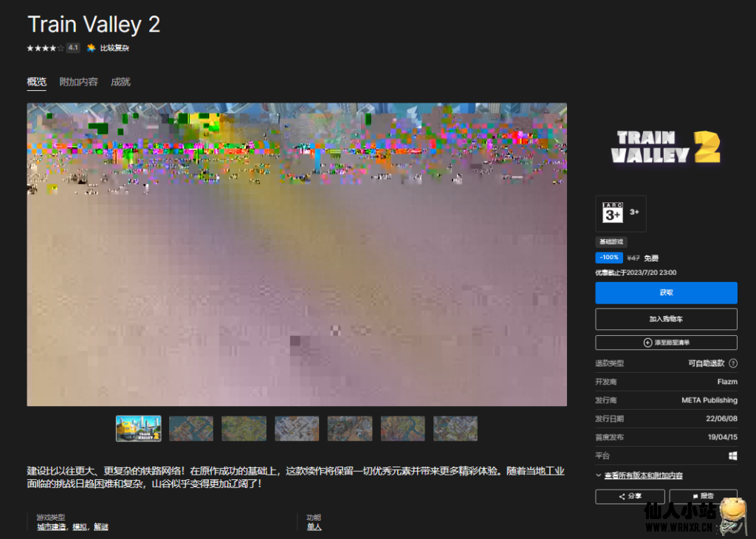Click the 可自助退款 refund text
The width and height of the screenshot is (756, 539).
pyautogui.click(x=707, y=363)
